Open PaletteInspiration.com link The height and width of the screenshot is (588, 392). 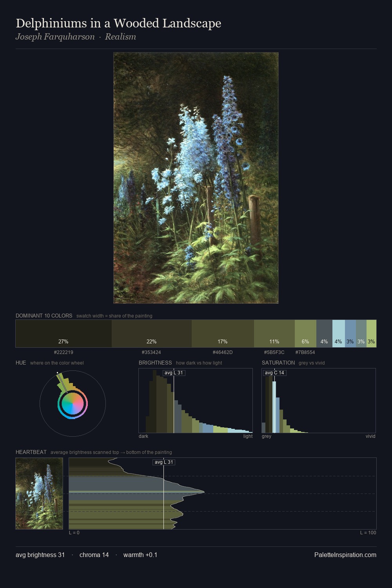click(345, 555)
